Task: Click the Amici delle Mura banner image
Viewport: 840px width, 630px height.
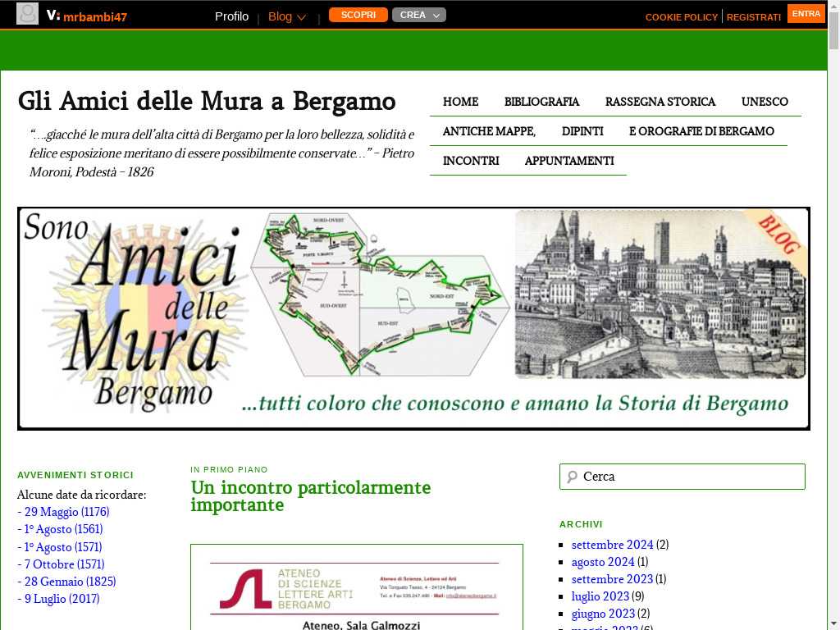Action: pyautogui.click(x=413, y=318)
